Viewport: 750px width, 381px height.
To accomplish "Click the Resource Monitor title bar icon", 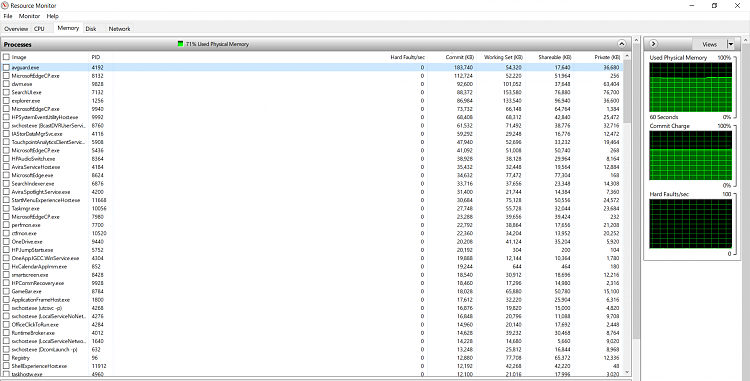I will pos(5,5).
